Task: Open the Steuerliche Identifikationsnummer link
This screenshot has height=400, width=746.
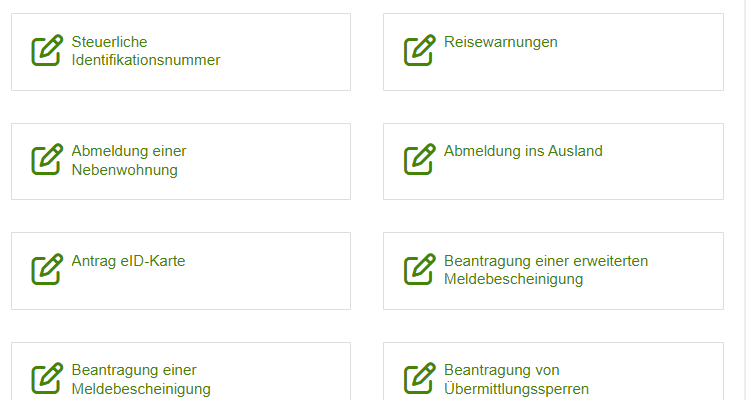Action: point(146,51)
